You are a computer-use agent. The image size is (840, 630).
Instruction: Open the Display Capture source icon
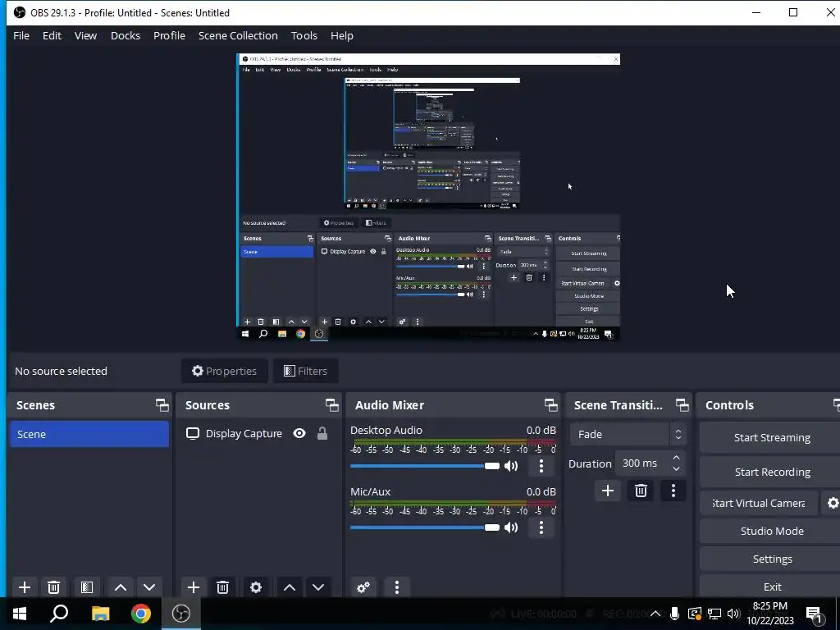(192, 433)
